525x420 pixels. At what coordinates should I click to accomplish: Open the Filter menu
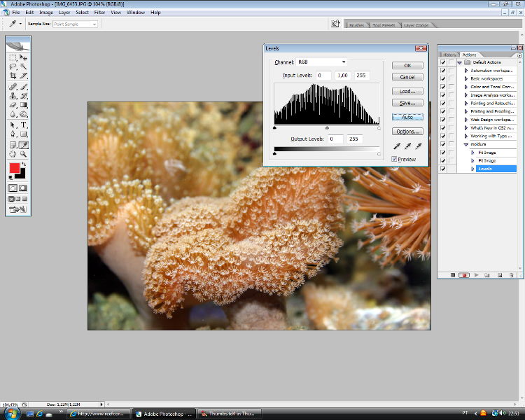tap(99, 13)
